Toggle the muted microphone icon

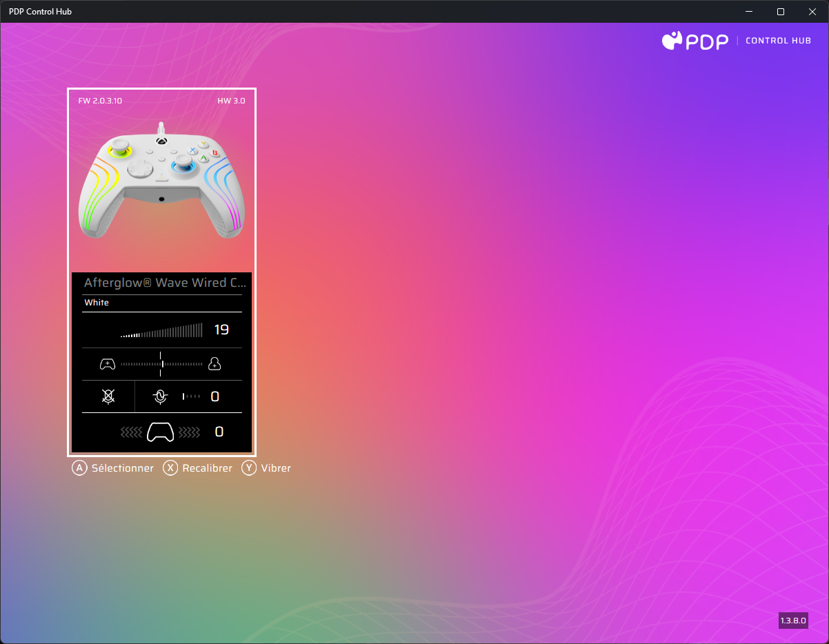tap(108, 396)
